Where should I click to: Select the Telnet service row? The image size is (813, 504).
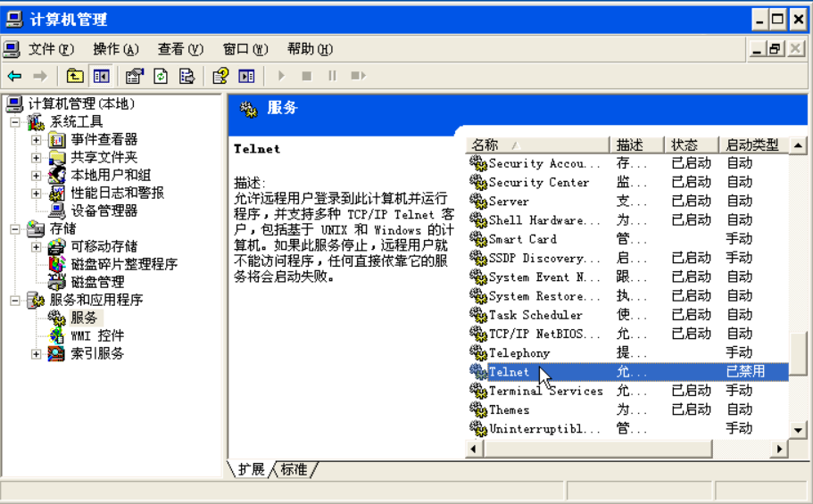click(x=627, y=372)
